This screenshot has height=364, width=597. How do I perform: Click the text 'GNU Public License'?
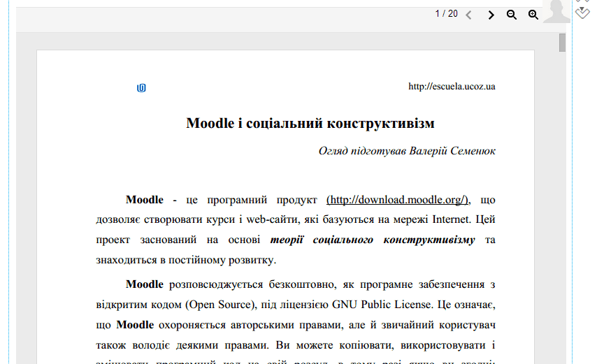pyautogui.click(x=381, y=305)
